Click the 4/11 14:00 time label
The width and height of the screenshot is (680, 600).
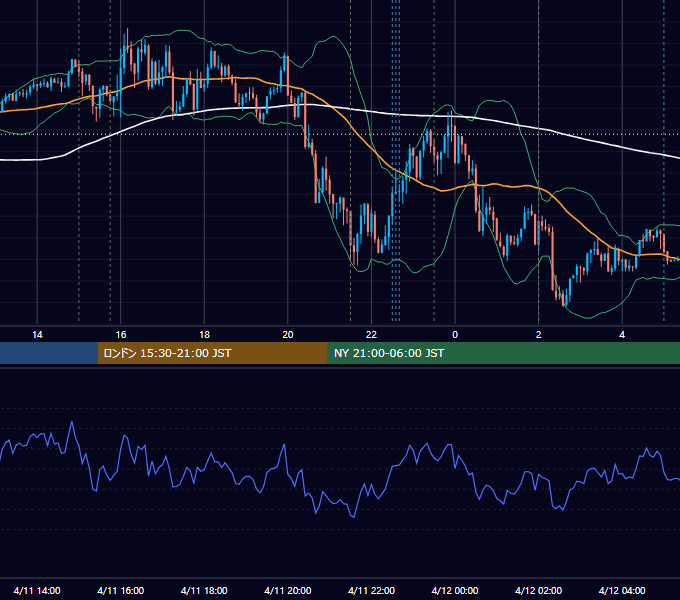[x=37, y=590]
